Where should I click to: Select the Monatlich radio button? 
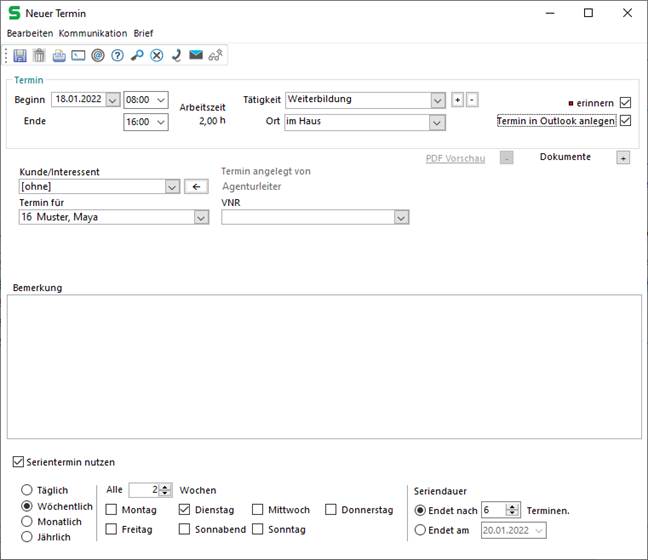click(x=26, y=522)
